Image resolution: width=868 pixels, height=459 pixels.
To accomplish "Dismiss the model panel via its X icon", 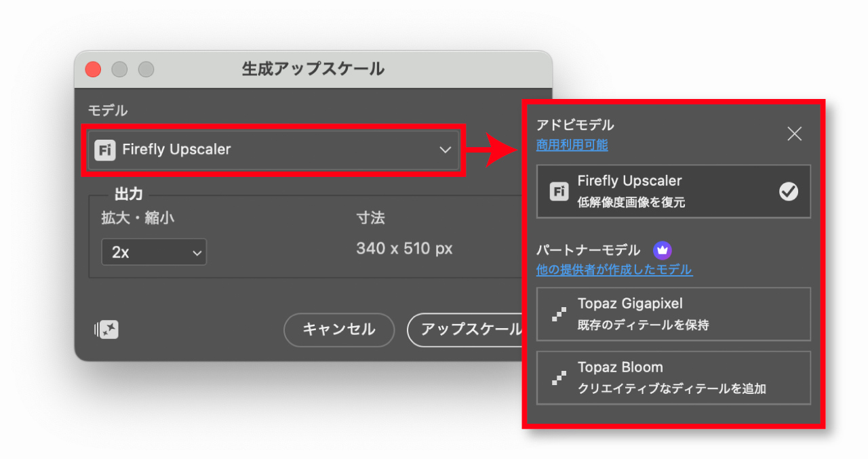I will [794, 134].
